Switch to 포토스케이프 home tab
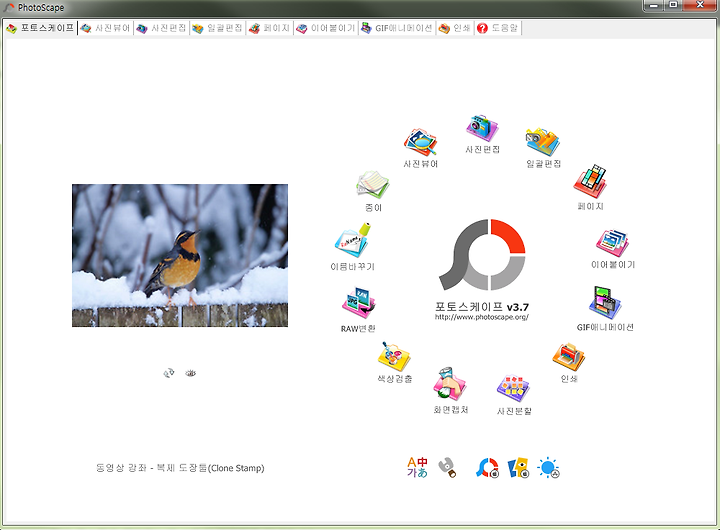 click(40, 28)
